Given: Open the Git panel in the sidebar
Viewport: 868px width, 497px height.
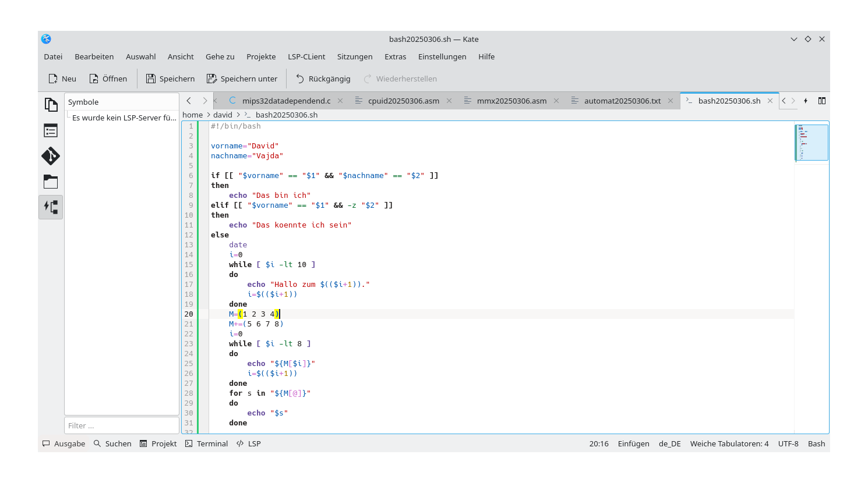Looking at the screenshot, I should 51,156.
